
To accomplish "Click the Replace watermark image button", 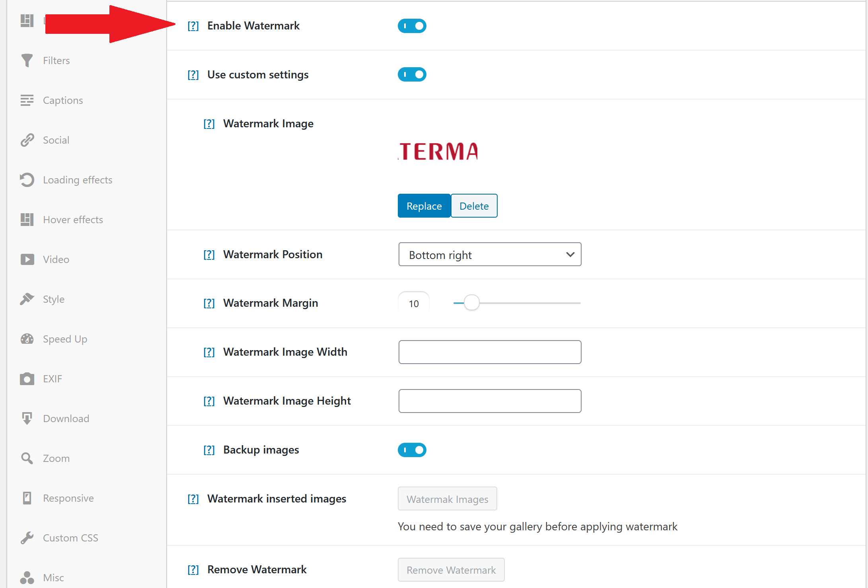I will (x=424, y=206).
